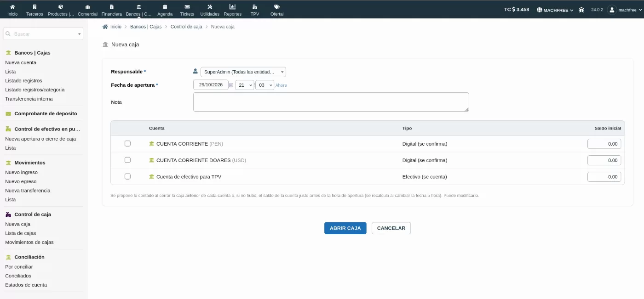This screenshot has width=644, height=299.
Task: Open the Productos module icon
Action: coord(61,7)
